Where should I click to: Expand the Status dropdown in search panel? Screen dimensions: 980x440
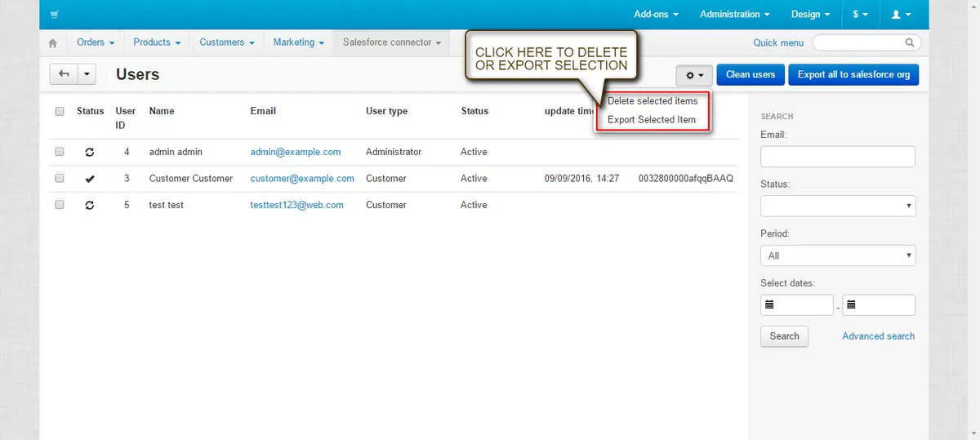837,207
